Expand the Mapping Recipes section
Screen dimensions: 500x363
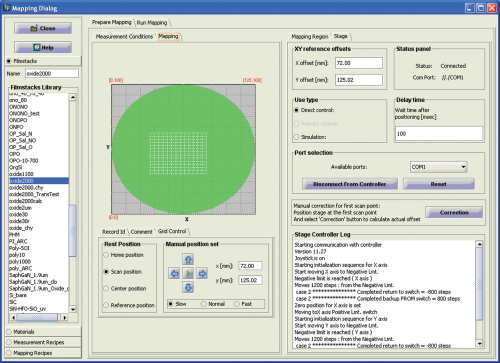coord(43,353)
